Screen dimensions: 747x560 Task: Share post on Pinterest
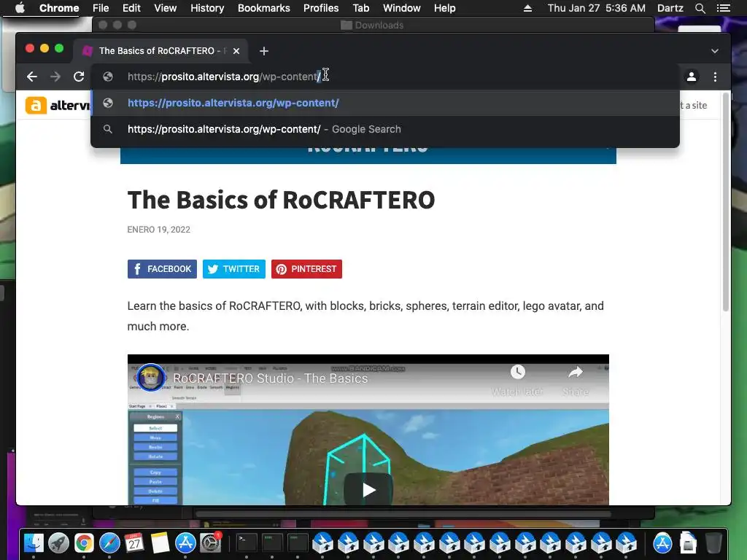pos(306,269)
